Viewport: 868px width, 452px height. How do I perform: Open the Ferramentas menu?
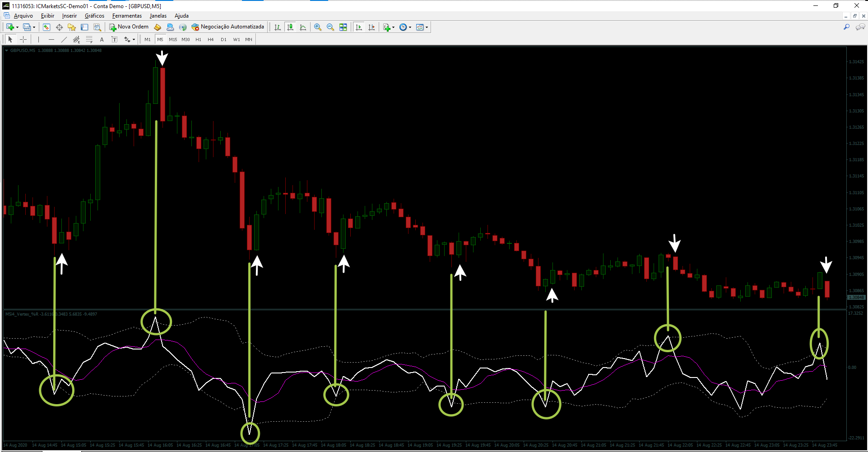click(127, 16)
